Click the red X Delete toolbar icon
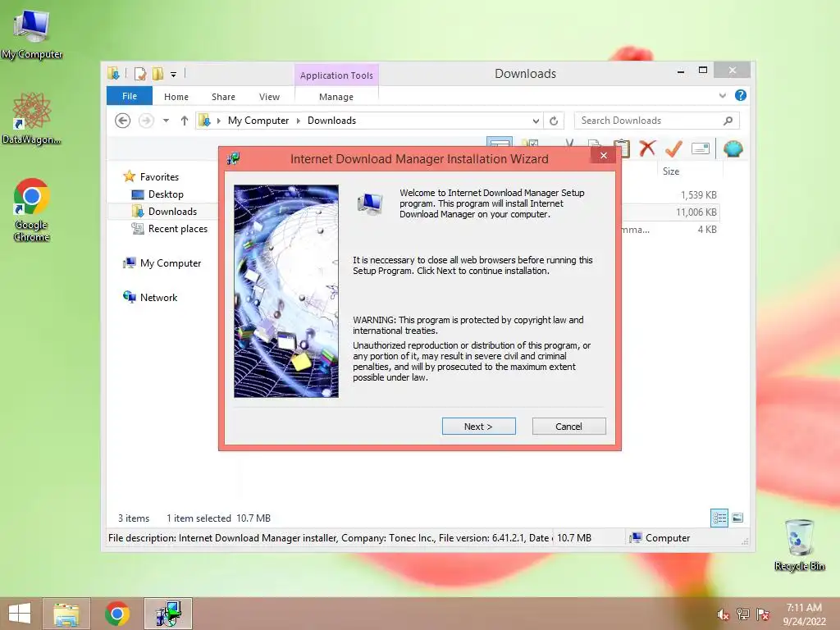The height and width of the screenshot is (630, 840). point(647,148)
